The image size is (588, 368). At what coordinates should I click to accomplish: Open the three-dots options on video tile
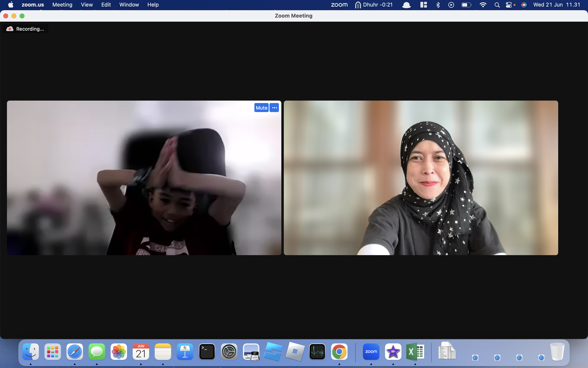[x=274, y=108]
